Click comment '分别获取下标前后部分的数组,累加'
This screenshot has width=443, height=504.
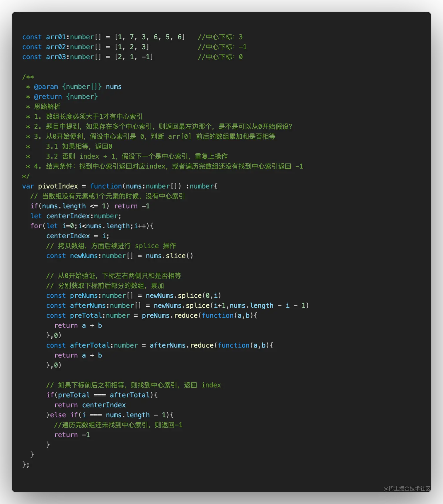pyautogui.click(x=105, y=286)
